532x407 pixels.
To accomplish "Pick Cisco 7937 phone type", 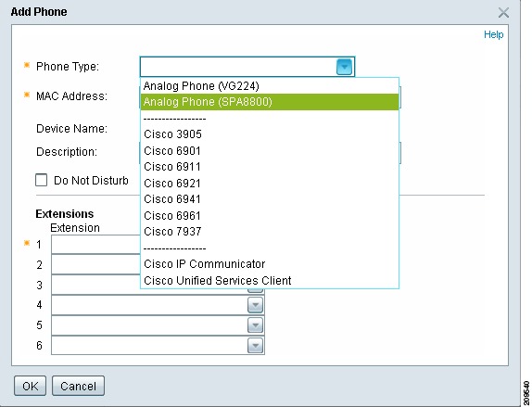I will [270, 232].
